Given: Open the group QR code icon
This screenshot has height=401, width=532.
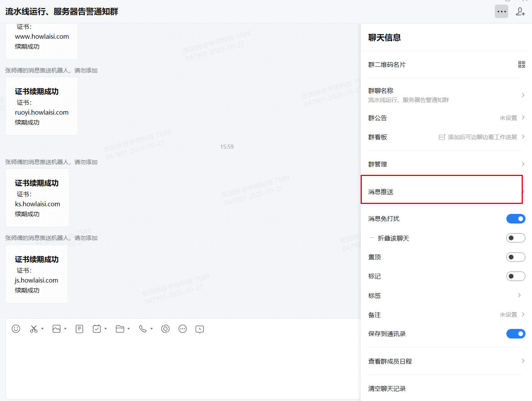Looking at the screenshot, I should point(521,64).
